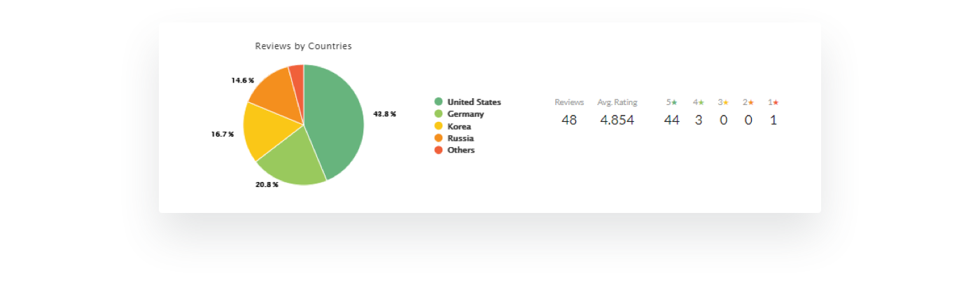Image resolution: width=980 pixels, height=283 pixels.
Task: Select the yellow Korea pie slice
Action: tap(265, 130)
